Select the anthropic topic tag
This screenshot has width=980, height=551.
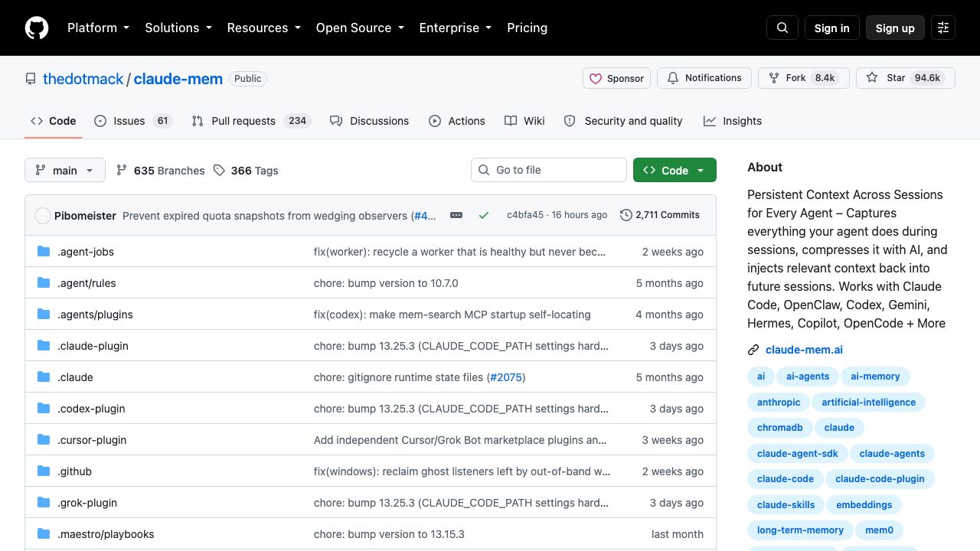(x=779, y=402)
